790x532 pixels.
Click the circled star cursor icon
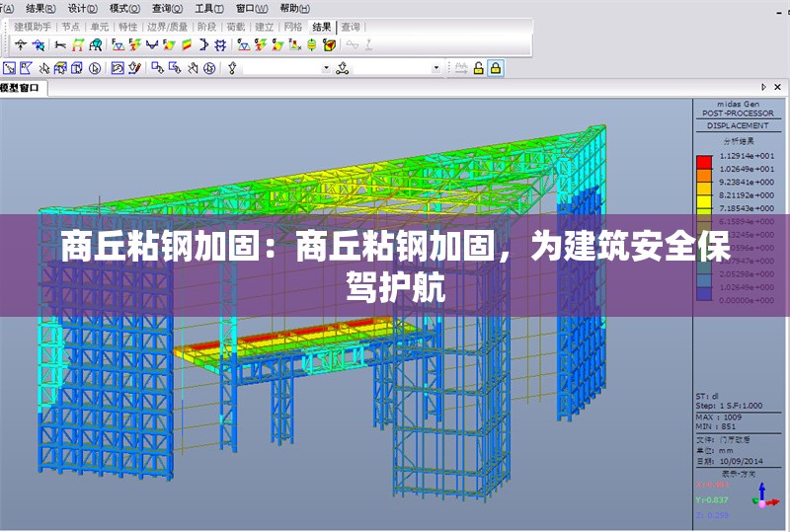(209, 68)
